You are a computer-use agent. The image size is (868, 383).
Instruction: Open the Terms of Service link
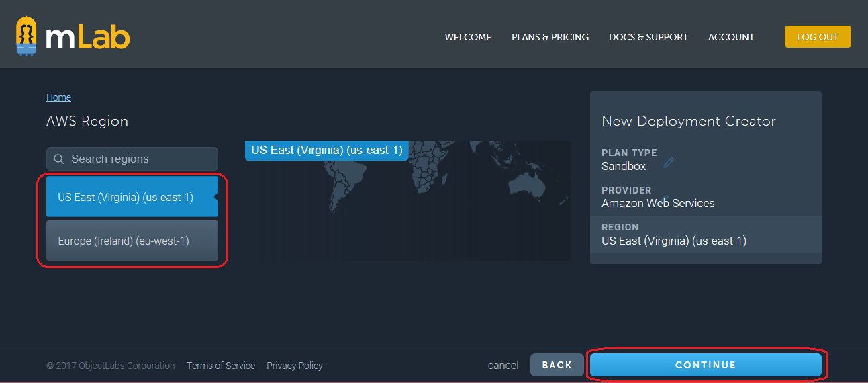[x=220, y=366]
